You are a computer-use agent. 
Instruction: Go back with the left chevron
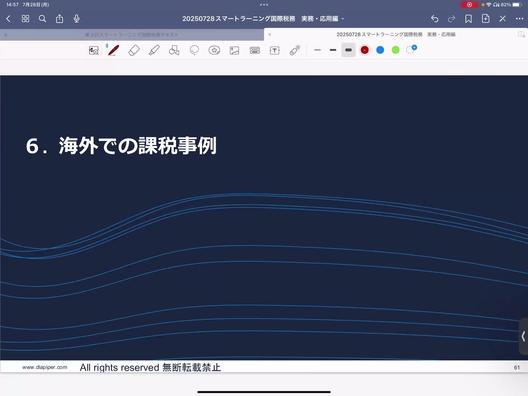pos(8,19)
